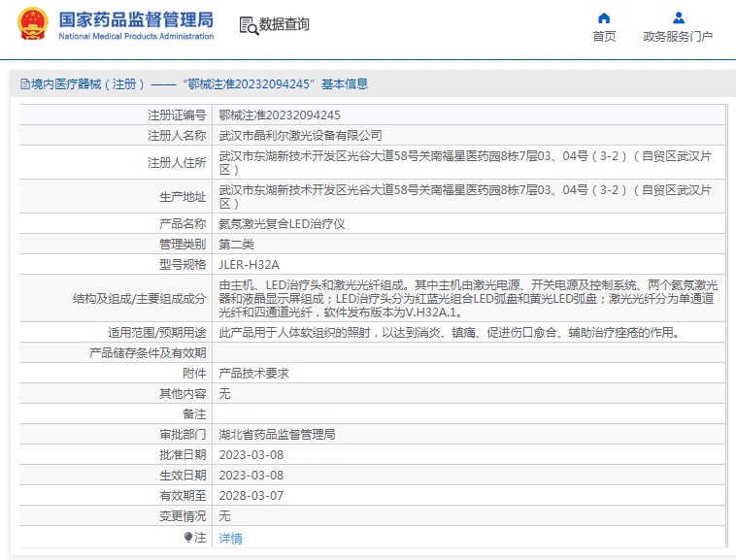Click the 附件 row label
This screenshot has width=736, height=560.
pos(194,374)
